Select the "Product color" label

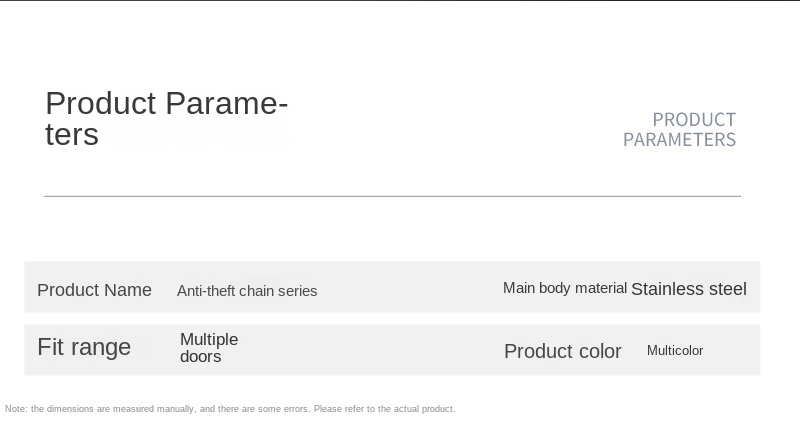coord(562,351)
